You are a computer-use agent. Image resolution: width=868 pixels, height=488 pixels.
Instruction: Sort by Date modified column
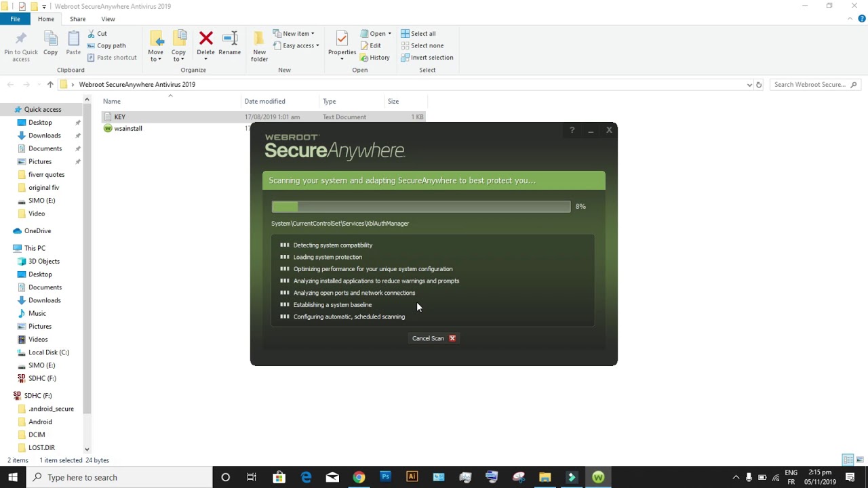point(264,101)
